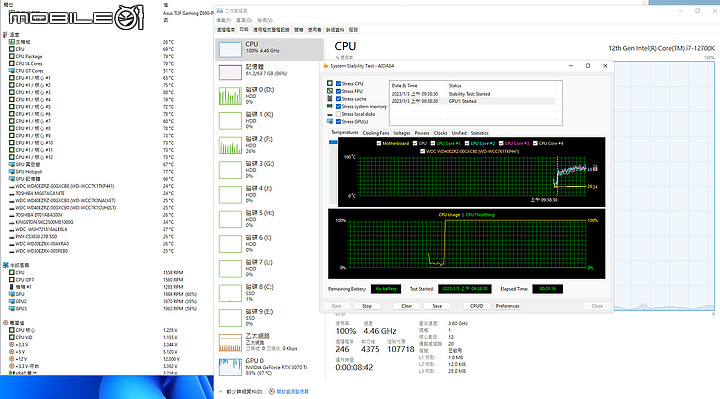Click the Stress GPU(s) monitor icon

(x=330, y=121)
